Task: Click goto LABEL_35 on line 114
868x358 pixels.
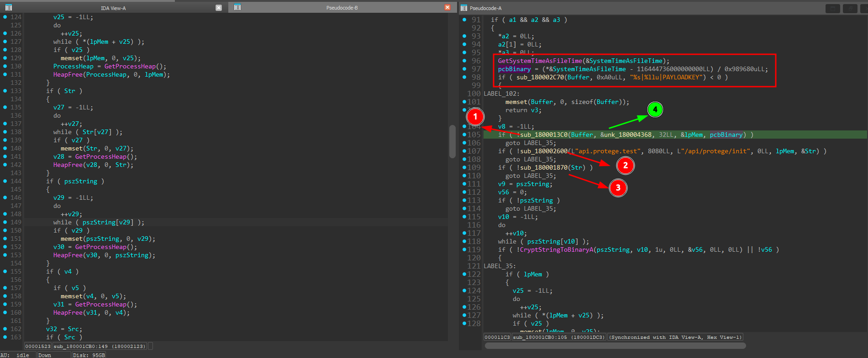Action: point(531,208)
